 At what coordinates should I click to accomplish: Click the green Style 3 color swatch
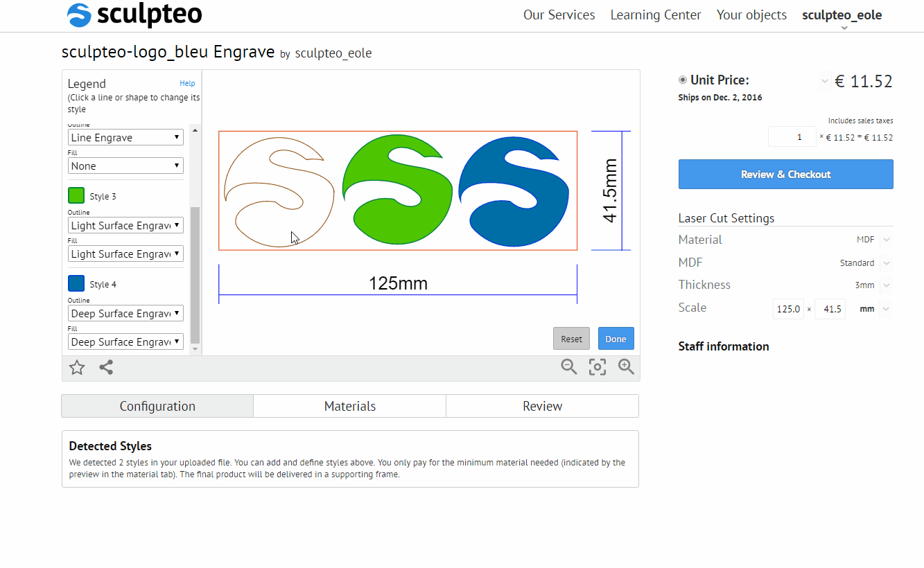tap(76, 195)
